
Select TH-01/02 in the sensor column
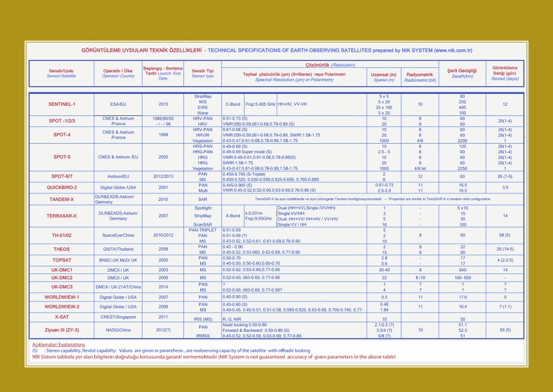62,235
